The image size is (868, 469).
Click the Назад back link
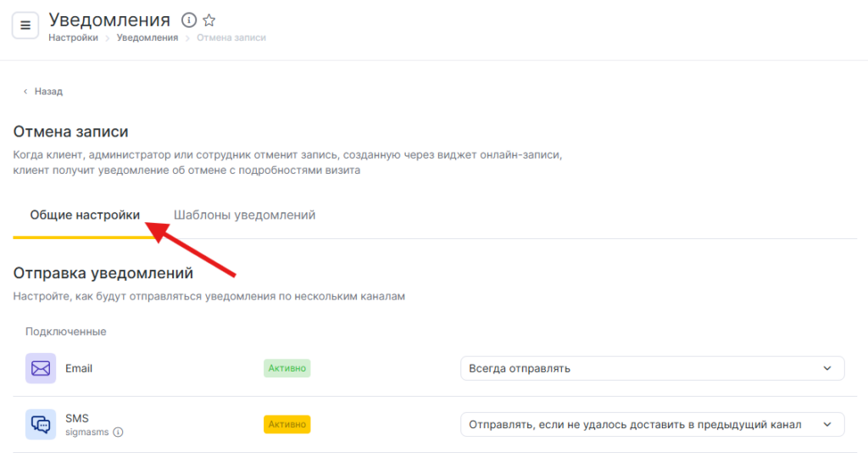(x=48, y=92)
